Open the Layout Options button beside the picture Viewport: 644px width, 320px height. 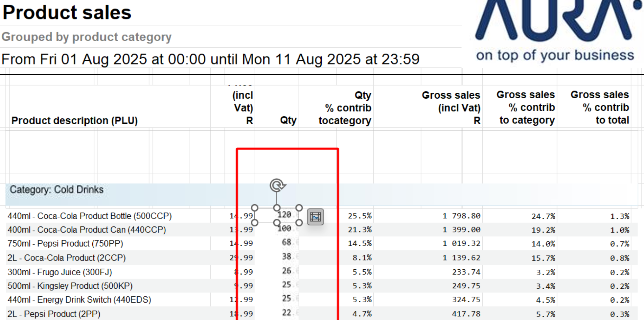click(x=315, y=217)
